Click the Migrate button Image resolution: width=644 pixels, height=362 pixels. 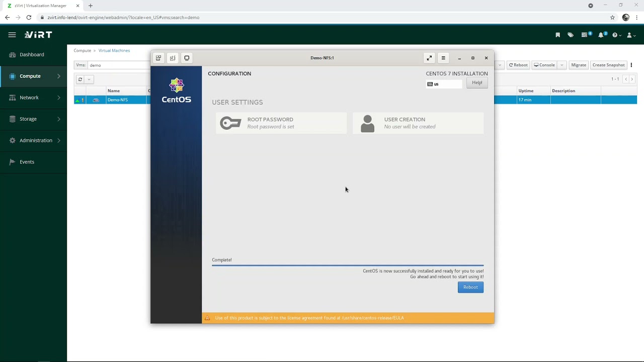(x=579, y=65)
